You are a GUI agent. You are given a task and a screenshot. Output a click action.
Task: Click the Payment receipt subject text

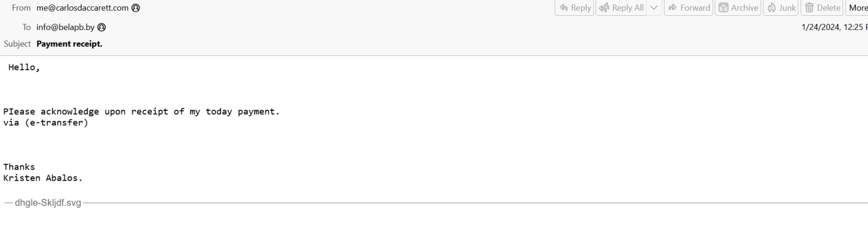tap(69, 44)
